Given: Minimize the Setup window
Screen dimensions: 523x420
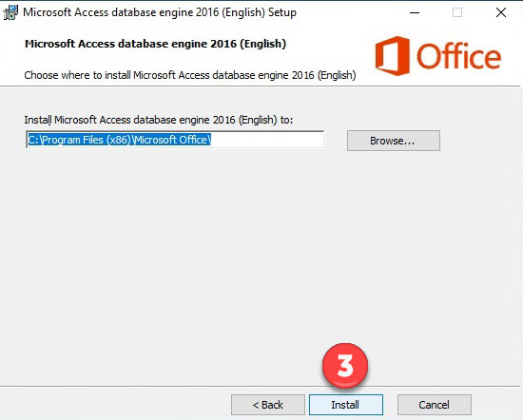Looking at the screenshot, I should tap(415, 12).
